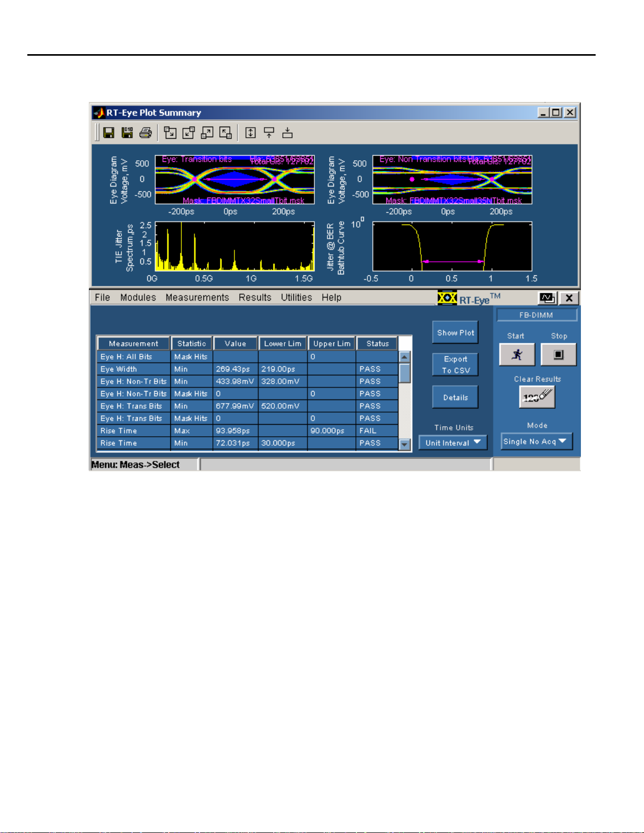The height and width of the screenshot is (833, 644).
Task: Click the save data floppy icon labeled 010
Action: (127, 133)
